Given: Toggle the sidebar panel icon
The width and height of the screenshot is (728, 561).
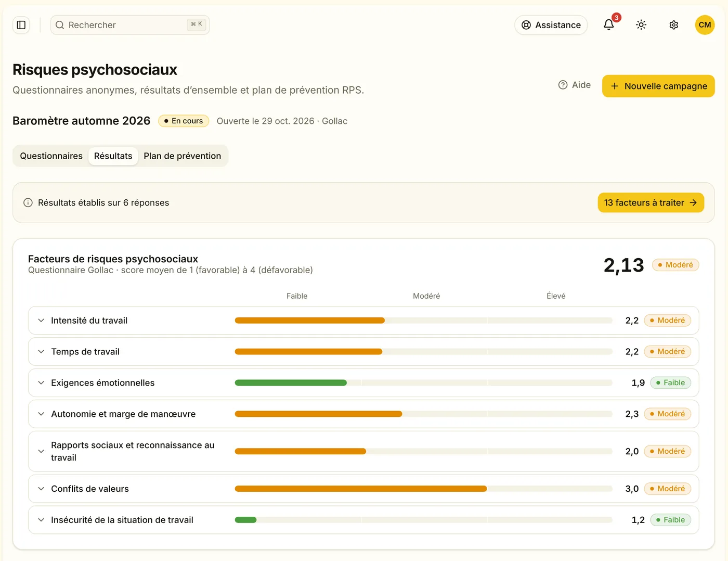Looking at the screenshot, I should click(21, 25).
